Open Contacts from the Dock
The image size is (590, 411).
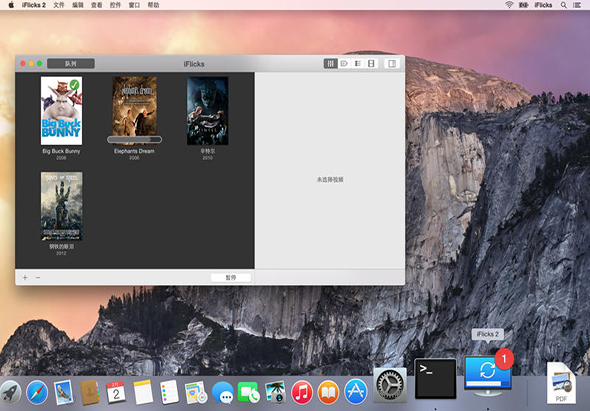90,392
